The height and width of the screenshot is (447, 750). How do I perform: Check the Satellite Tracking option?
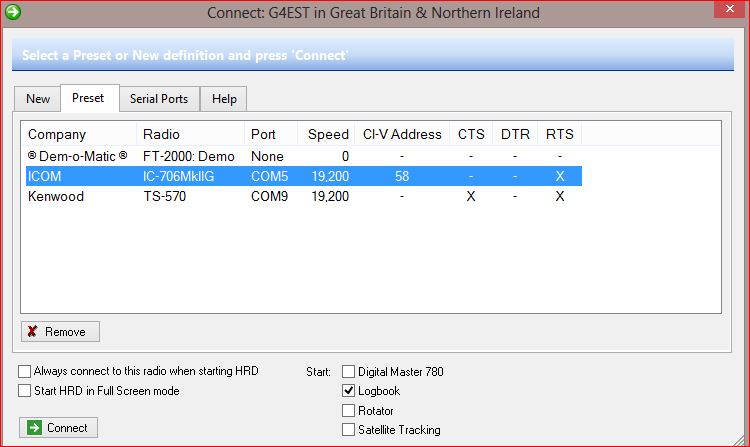tap(349, 430)
